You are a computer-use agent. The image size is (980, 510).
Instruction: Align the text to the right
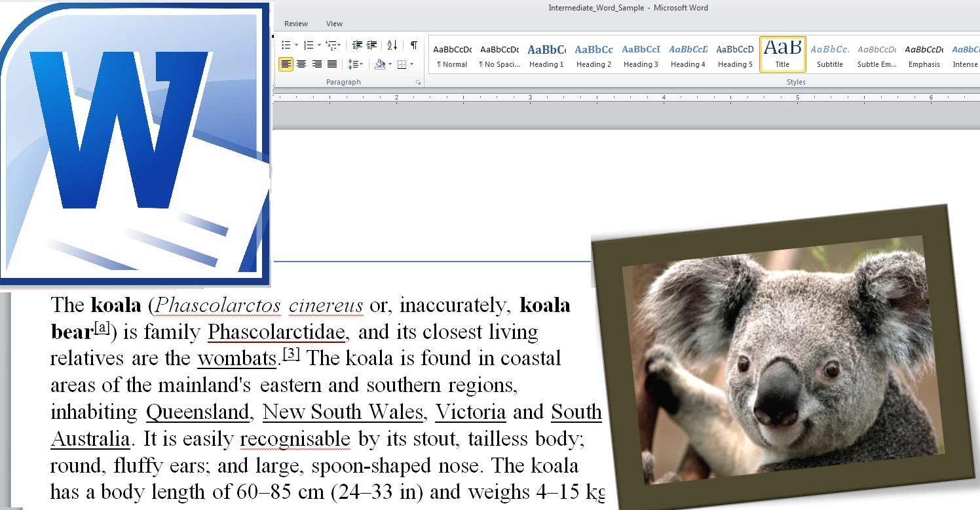click(317, 64)
